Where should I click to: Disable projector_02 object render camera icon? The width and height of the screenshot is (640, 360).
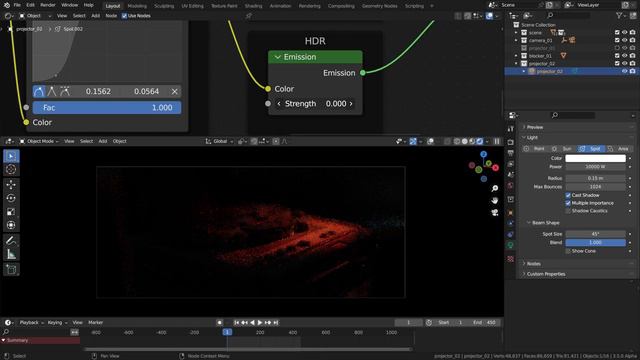pos(632,71)
